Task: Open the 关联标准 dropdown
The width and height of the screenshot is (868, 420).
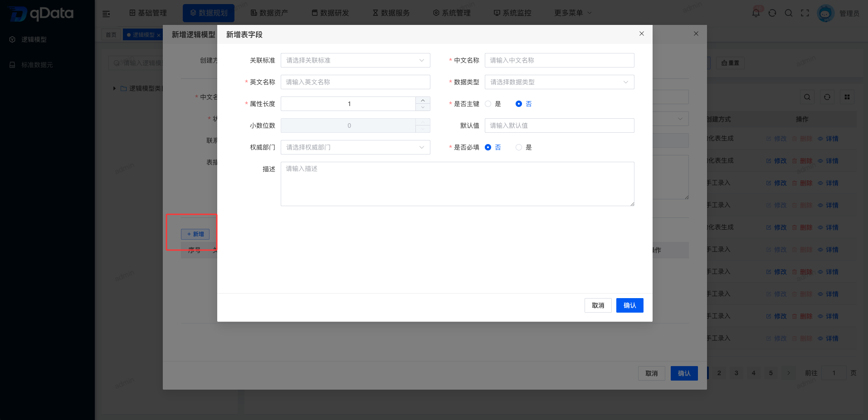Action: coord(356,60)
